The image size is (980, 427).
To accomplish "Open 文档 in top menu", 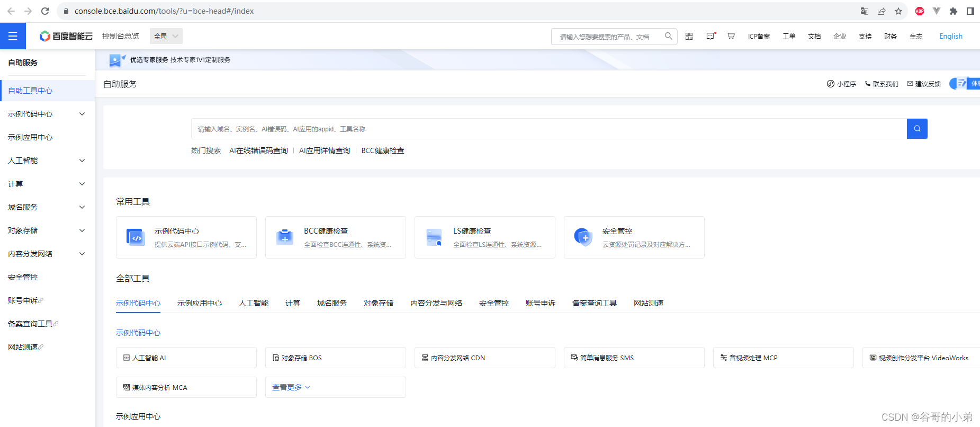I will [814, 37].
